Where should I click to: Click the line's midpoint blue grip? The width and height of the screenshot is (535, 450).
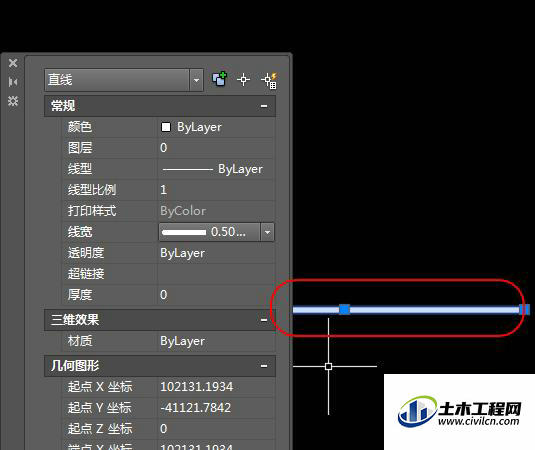(344, 309)
